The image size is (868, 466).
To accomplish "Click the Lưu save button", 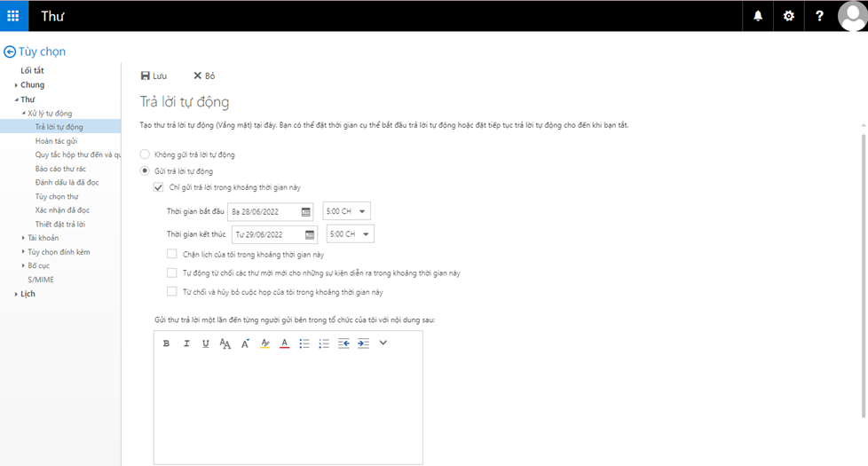I will coord(154,76).
